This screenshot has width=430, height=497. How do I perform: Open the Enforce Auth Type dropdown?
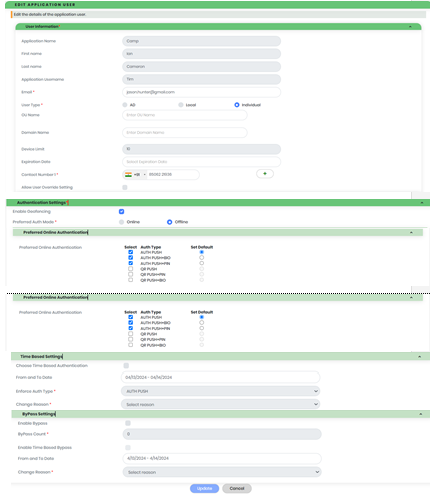(x=220, y=391)
